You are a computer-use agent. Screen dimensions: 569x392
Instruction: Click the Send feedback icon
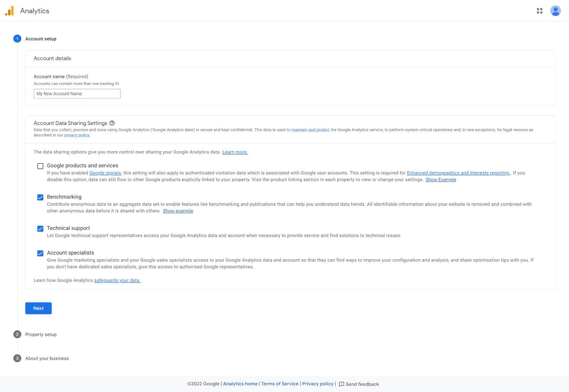coord(341,384)
